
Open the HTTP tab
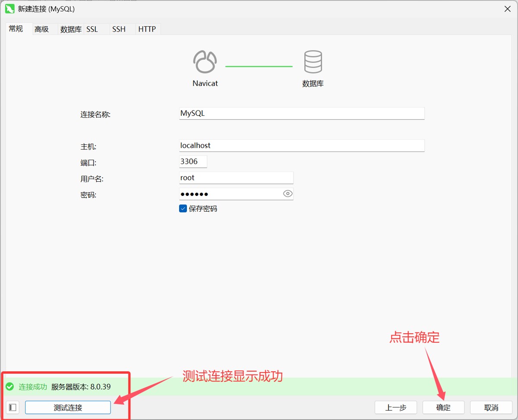[x=147, y=29]
